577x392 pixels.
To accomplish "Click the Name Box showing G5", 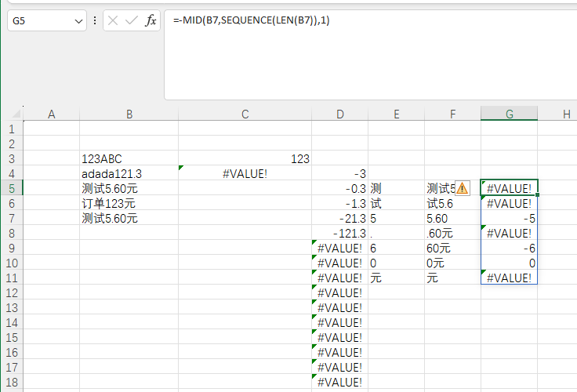I will [x=47, y=20].
